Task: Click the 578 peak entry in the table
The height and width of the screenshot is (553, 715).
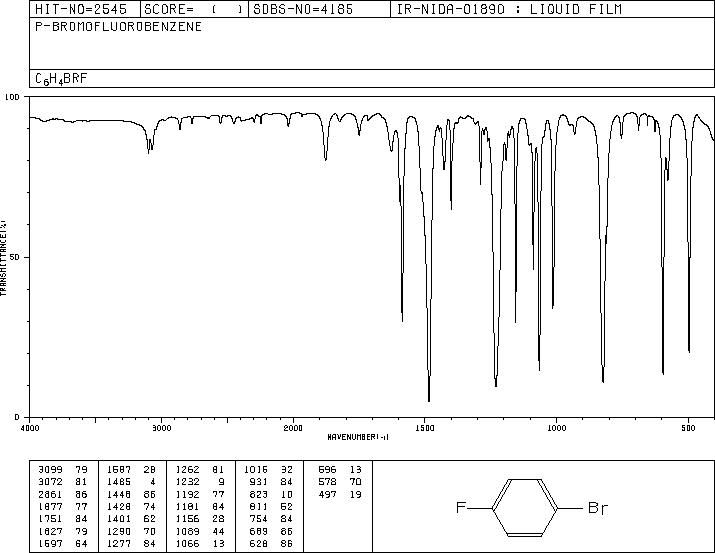Action: coord(340,482)
